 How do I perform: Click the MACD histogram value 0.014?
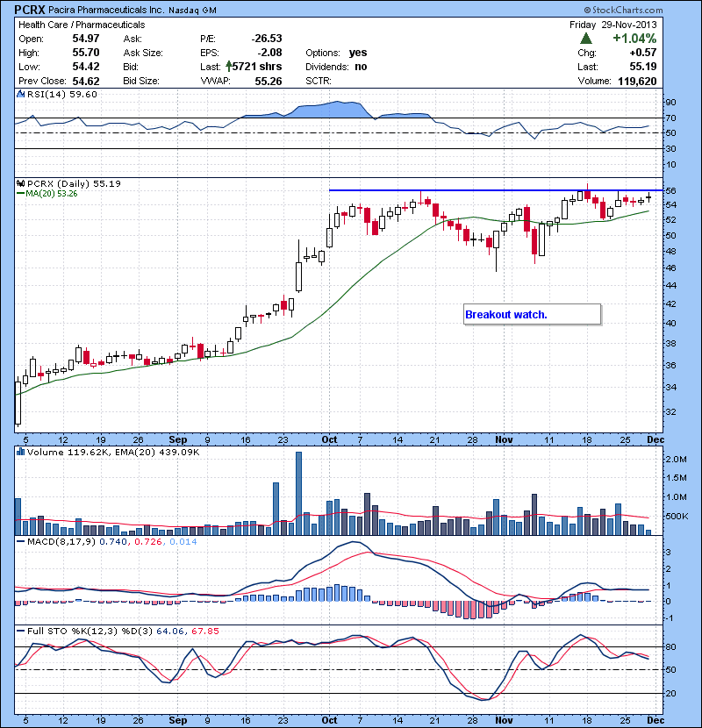tap(183, 542)
